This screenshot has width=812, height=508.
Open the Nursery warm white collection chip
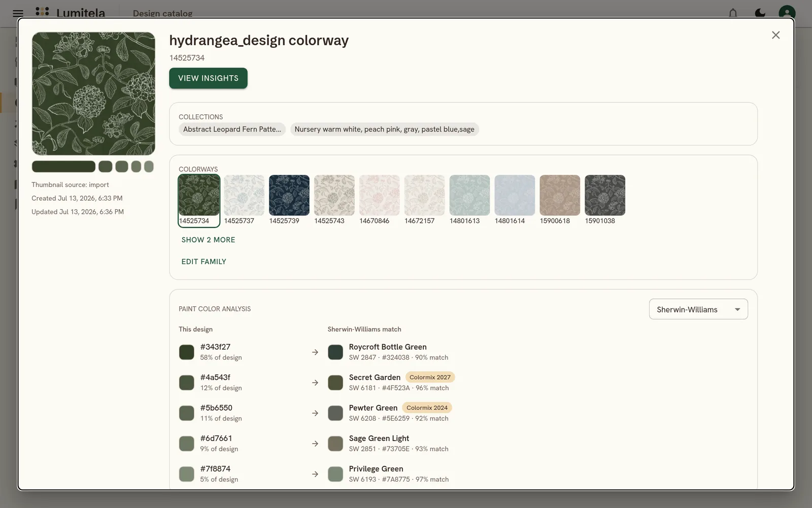click(385, 130)
